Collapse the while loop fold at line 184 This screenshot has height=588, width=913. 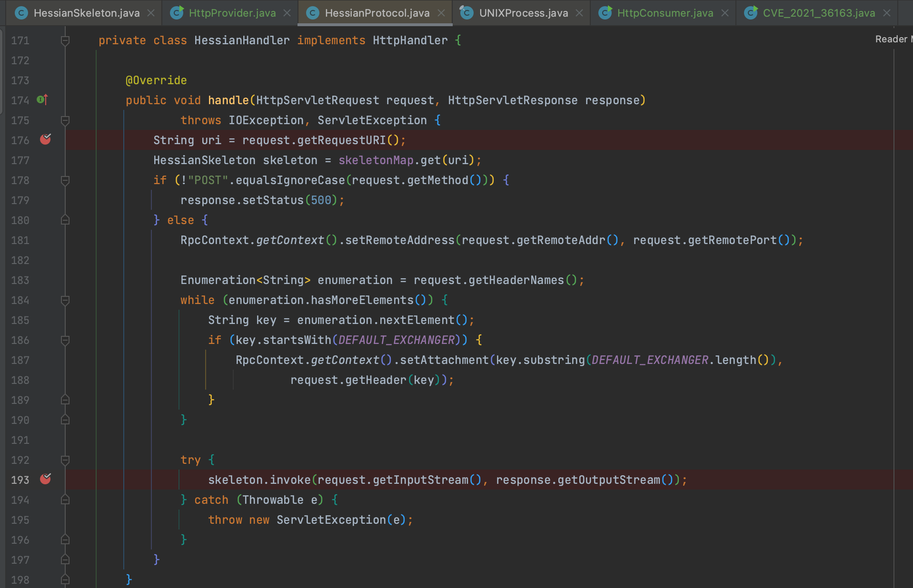click(x=65, y=301)
